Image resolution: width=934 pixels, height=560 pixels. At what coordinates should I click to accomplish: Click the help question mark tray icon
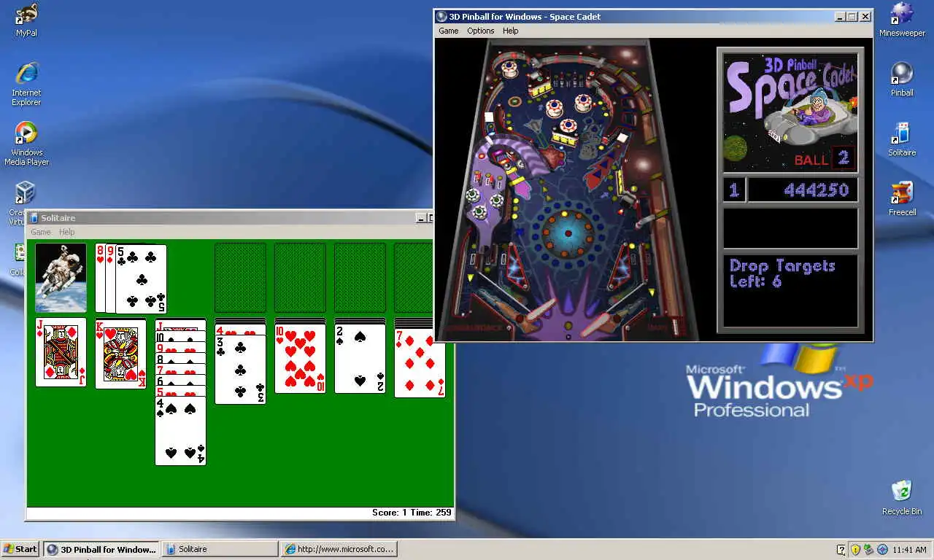[841, 549]
